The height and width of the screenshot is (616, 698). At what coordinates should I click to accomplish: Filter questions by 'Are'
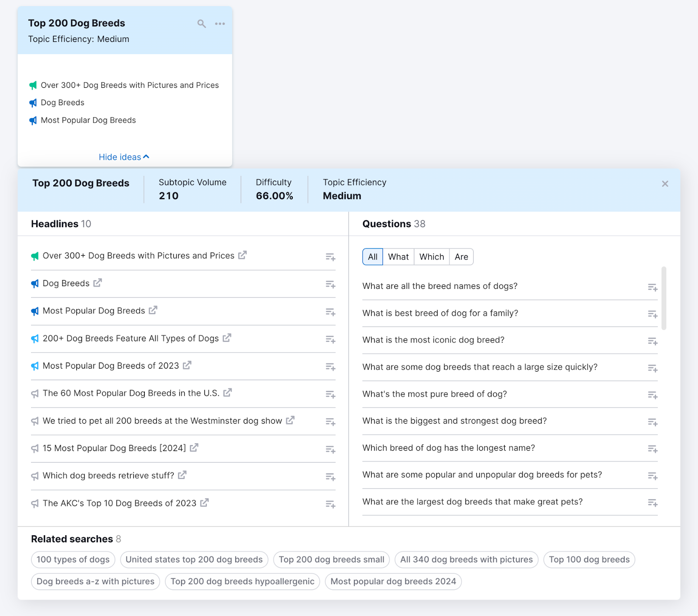tap(461, 257)
